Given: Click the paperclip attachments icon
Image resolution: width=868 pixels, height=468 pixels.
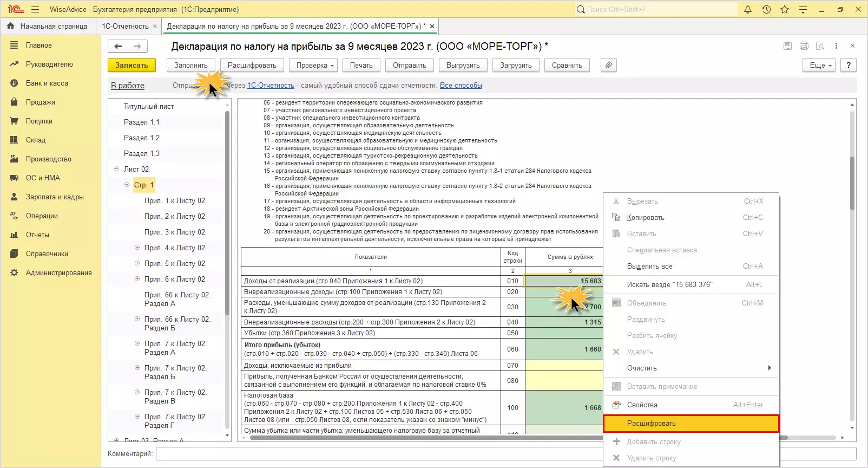Looking at the screenshot, I should tap(609, 65).
